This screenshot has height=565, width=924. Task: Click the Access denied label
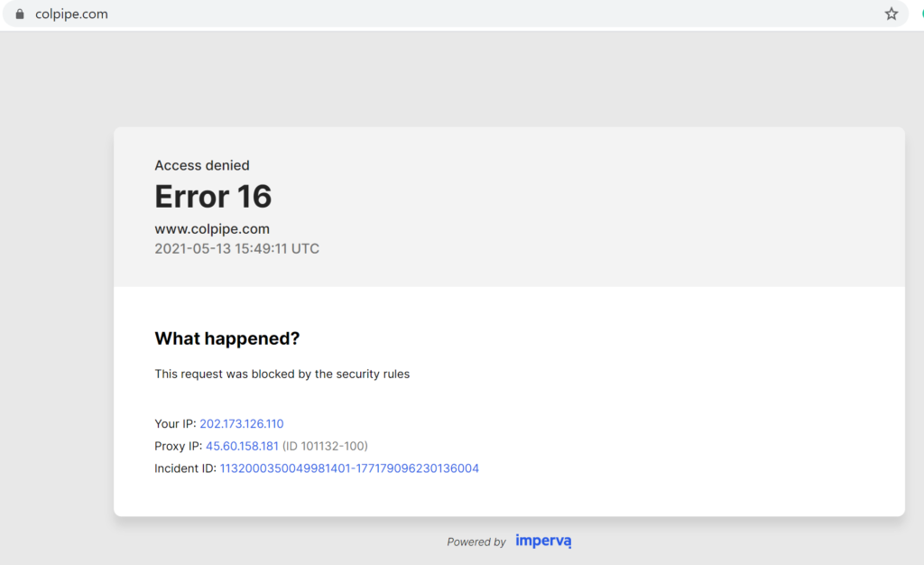[202, 165]
